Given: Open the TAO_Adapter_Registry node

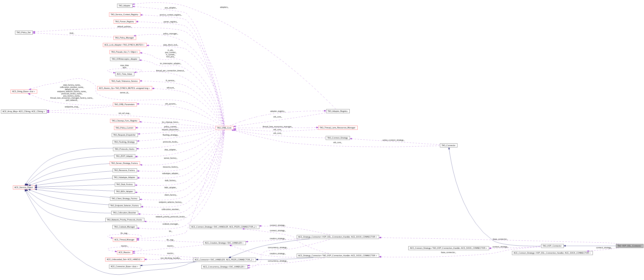Looking at the screenshot, I should point(338,111).
